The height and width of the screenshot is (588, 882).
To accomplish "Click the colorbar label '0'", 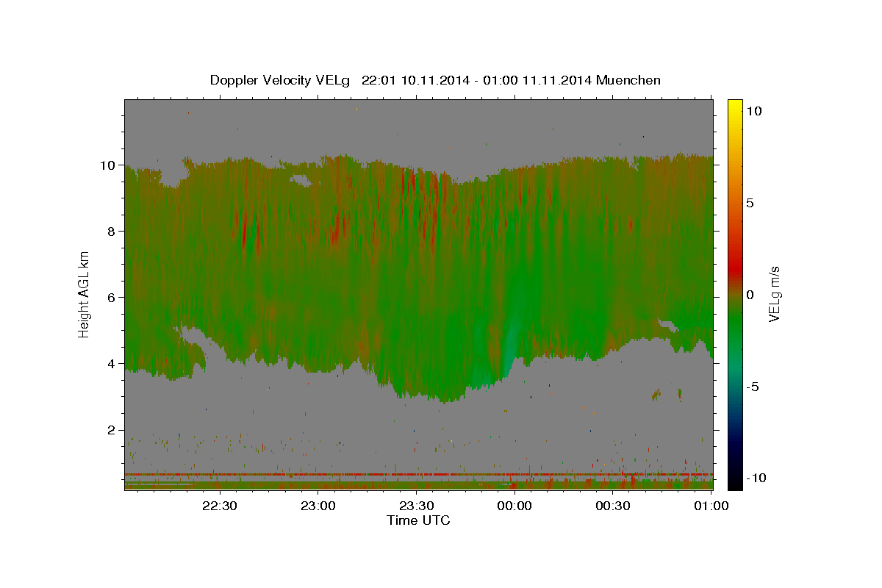I will (750, 294).
